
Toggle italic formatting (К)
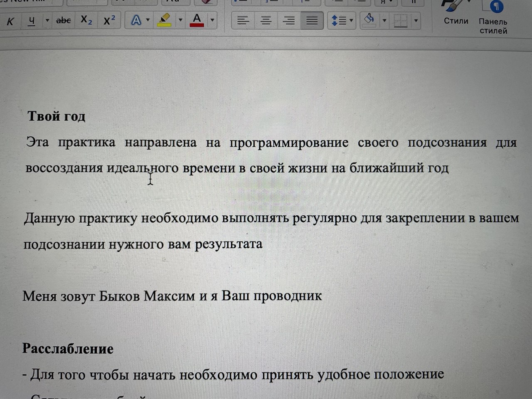(x=10, y=21)
